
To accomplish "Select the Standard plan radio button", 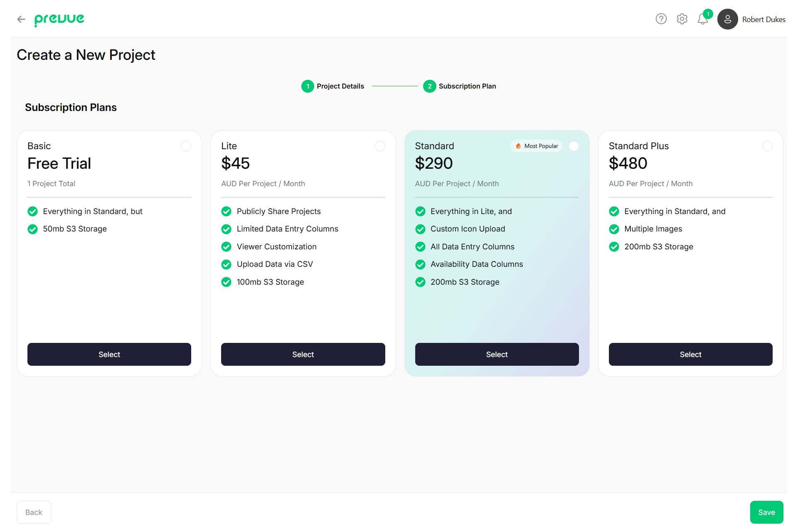I will [x=574, y=146].
